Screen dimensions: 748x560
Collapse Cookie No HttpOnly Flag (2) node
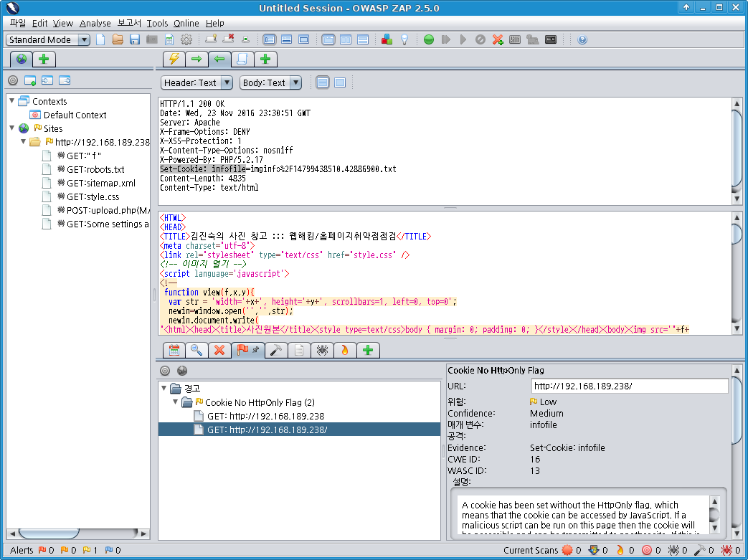click(176, 402)
